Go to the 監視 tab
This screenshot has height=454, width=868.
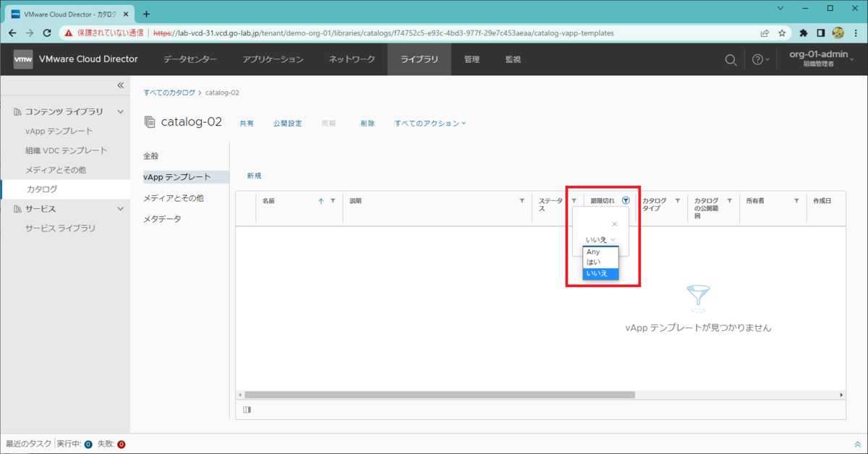(x=513, y=59)
